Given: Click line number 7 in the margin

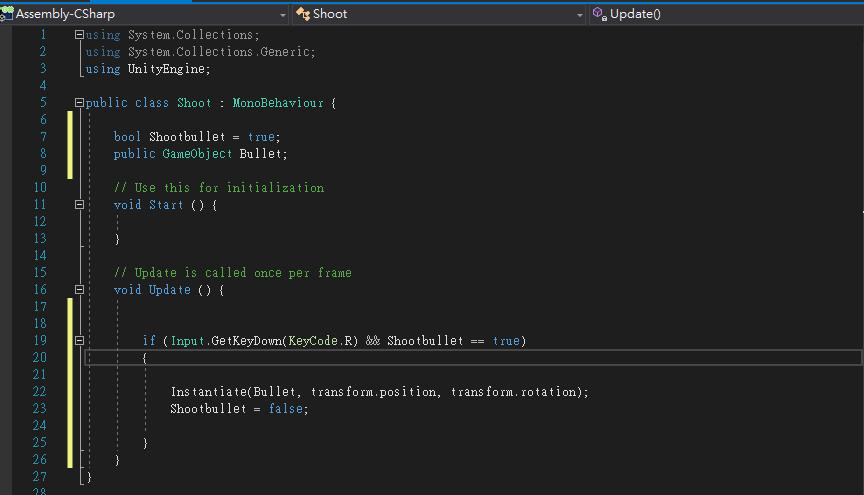Looking at the screenshot, I should (x=41, y=136).
